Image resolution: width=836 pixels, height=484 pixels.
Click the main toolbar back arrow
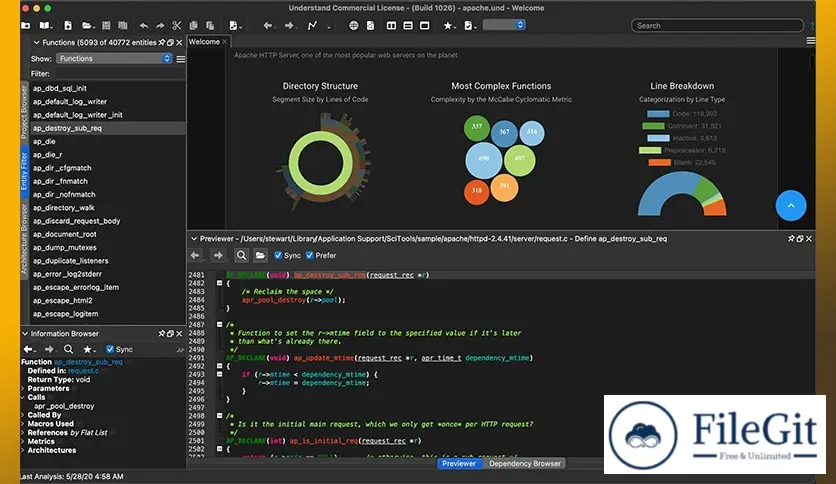click(x=268, y=26)
